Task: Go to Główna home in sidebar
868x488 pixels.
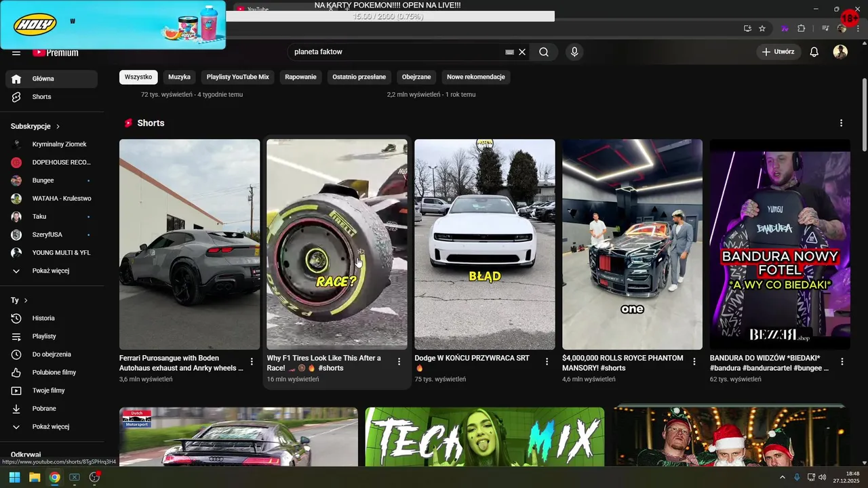Action: [x=52, y=79]
